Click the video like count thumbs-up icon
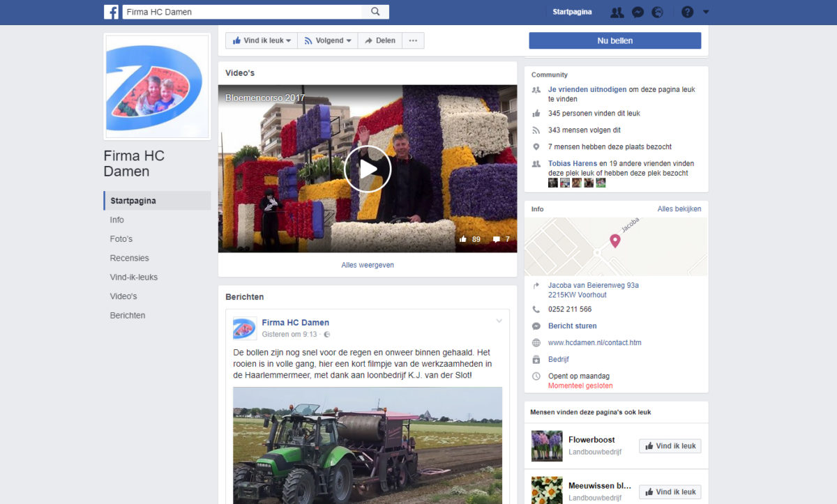 click(x=462, y=239)
